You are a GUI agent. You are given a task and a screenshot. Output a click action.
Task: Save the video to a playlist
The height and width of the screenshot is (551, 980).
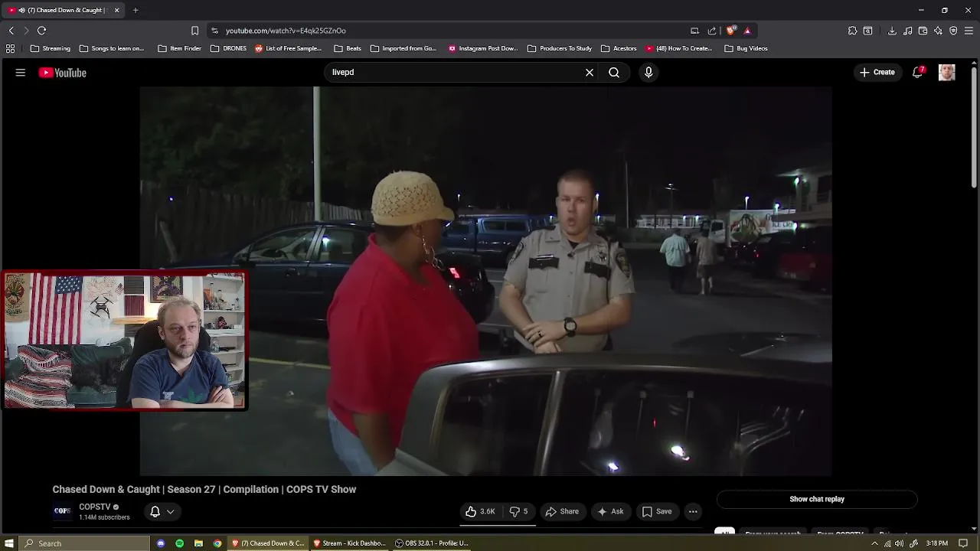coord(657,511)
